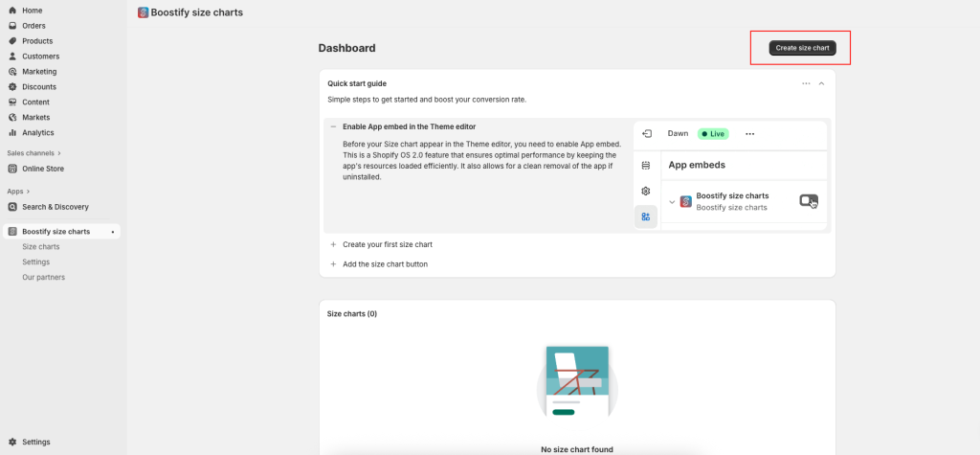Click the Boostify logo in the page header
This screenshot has height=455, width=980.
coord(144,12)
